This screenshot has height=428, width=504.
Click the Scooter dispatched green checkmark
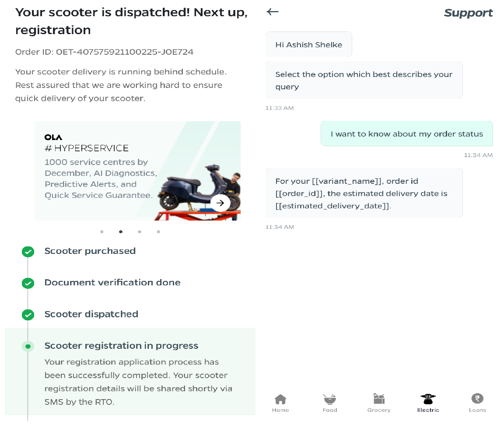click(28, 315)
